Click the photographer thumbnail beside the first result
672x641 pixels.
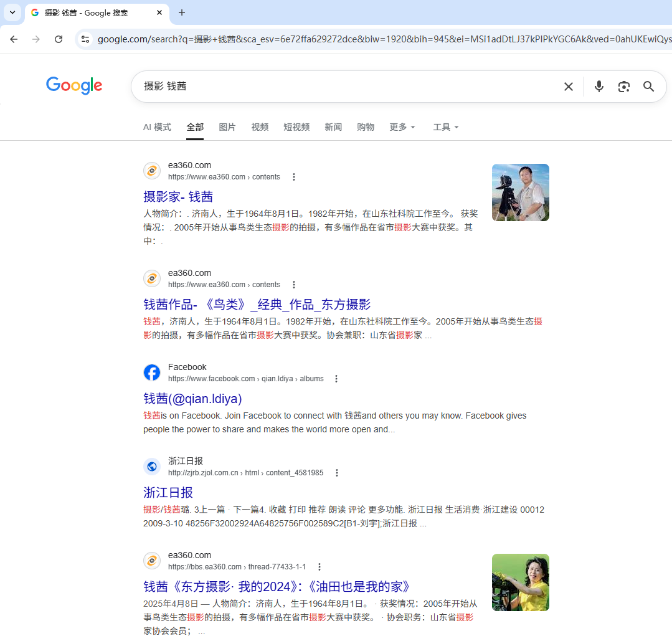[x=520, y=192]
